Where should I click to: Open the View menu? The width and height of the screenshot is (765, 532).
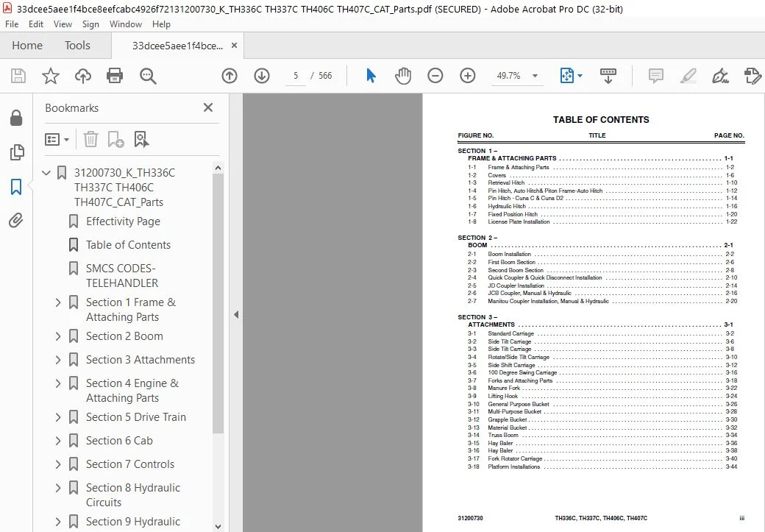coord(63,24)
